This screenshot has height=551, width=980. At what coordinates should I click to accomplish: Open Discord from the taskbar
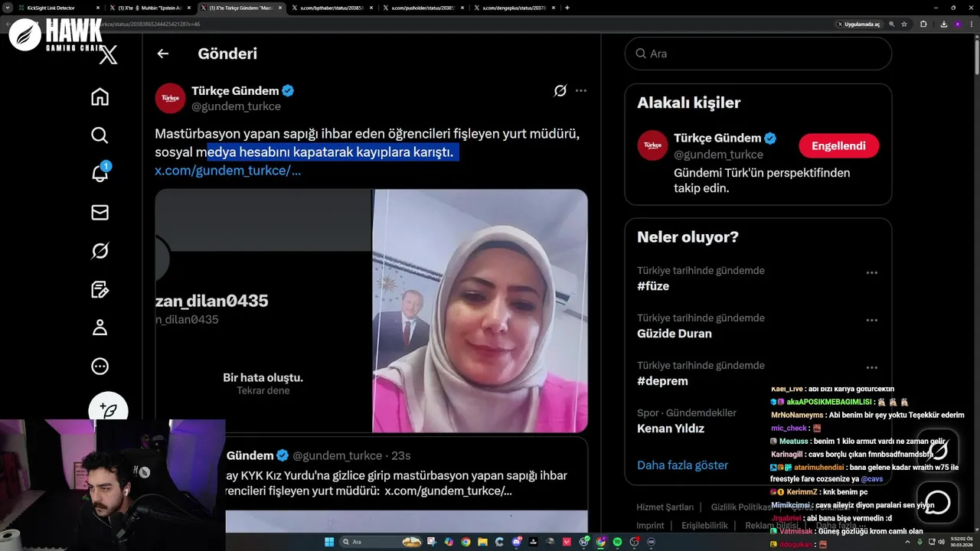point(516,542)
